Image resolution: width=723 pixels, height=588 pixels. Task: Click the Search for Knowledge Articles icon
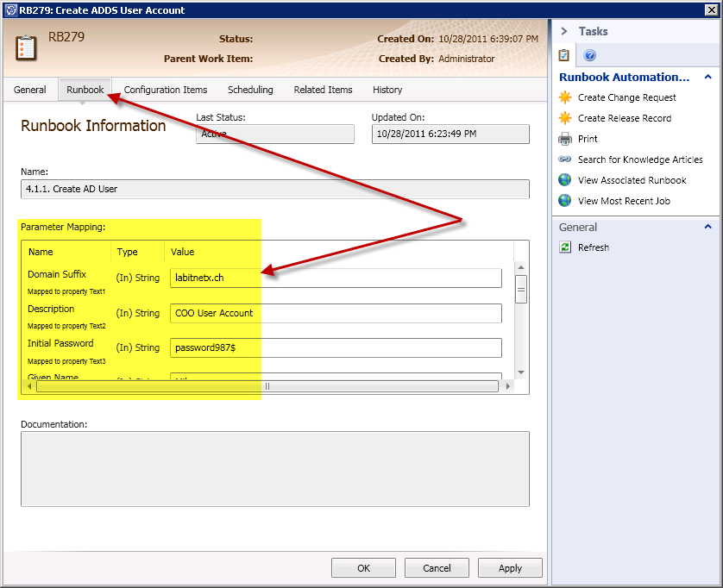(565, 160)
